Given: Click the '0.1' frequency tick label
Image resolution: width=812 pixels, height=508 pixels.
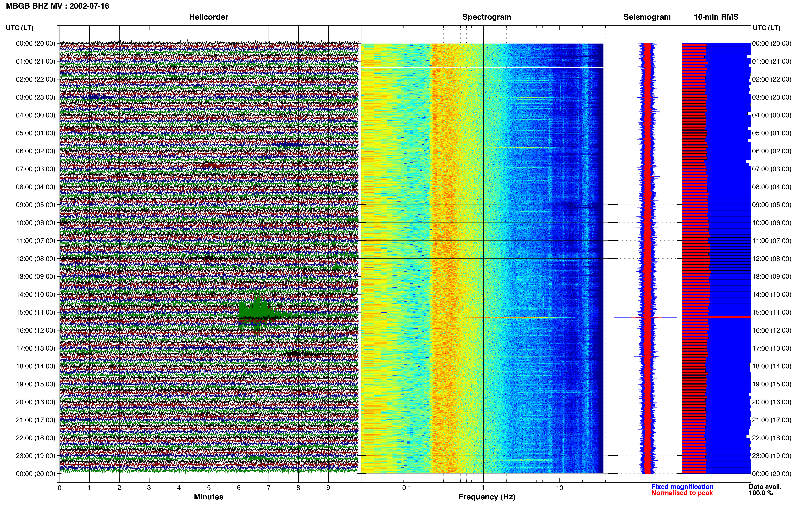Looking at the screenshot, I should click(x=407, y=487).
